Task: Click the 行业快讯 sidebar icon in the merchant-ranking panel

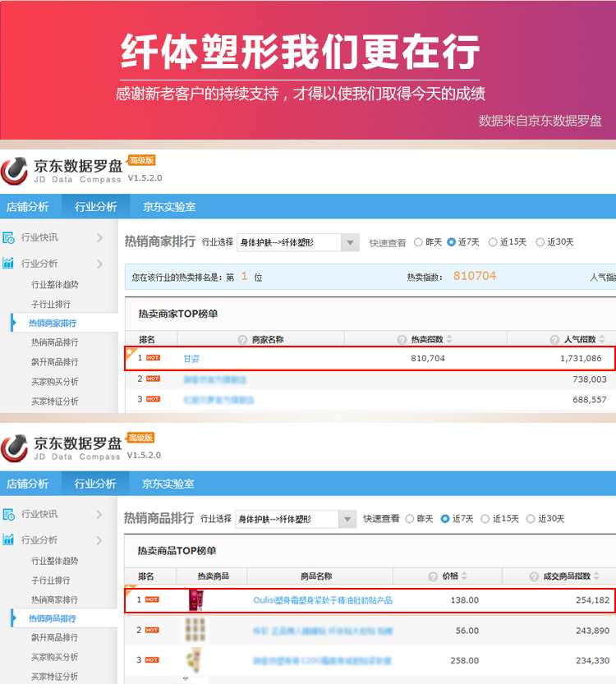Action: pos(8,238)
